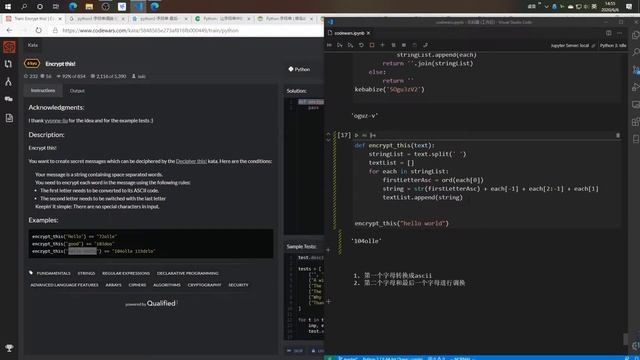The image size is (640, 360).
Task: Interrupt the kernel with red stop icon
Action: [372, 45]
